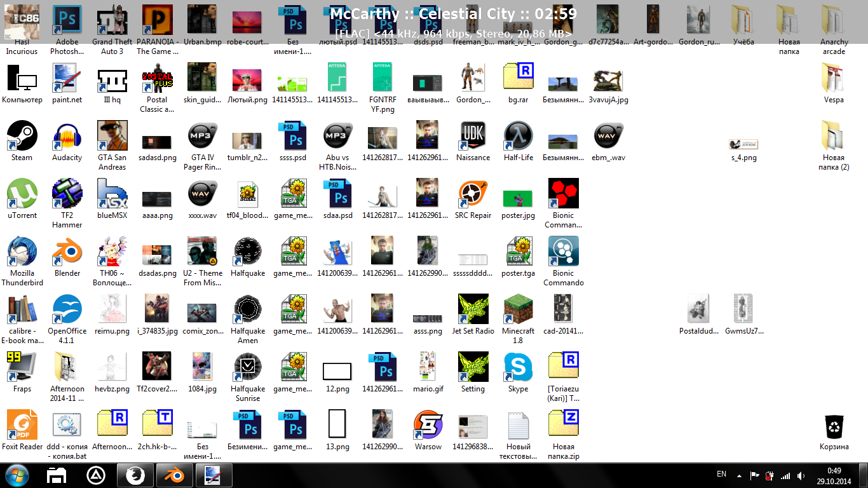Open the EN input language menu
868x488 pixels.
click(x=721, y=474)
